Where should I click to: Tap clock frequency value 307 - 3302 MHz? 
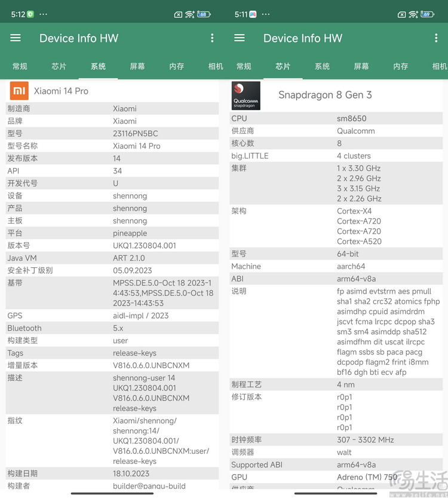click(x=366, y=440)
